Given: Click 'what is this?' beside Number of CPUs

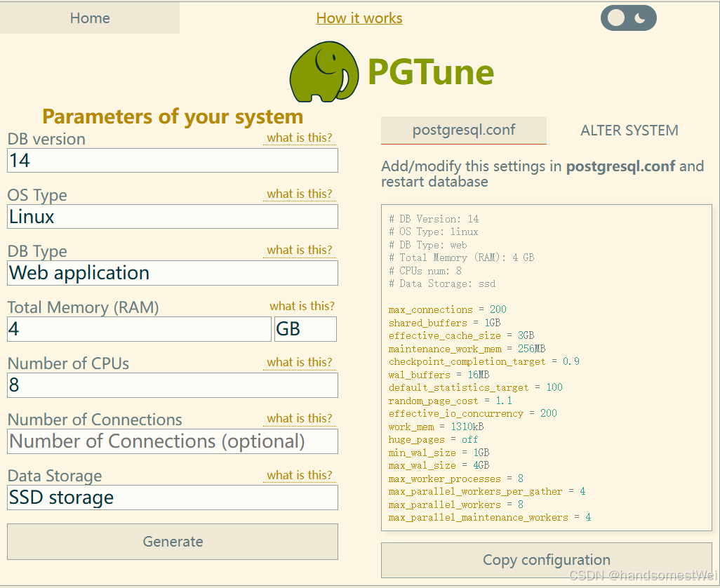Looking at the screenshot, I should [300, 362].
